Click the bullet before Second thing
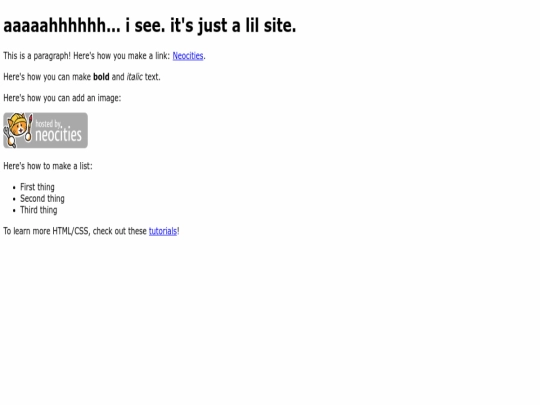Screen dimensions: 540x405 coord(14,199)
